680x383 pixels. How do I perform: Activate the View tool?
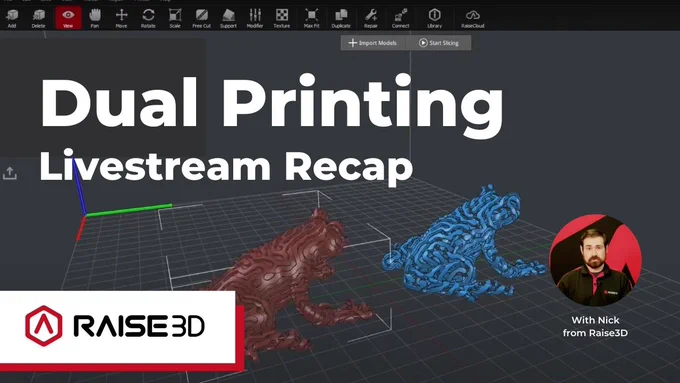pos(68,18)
